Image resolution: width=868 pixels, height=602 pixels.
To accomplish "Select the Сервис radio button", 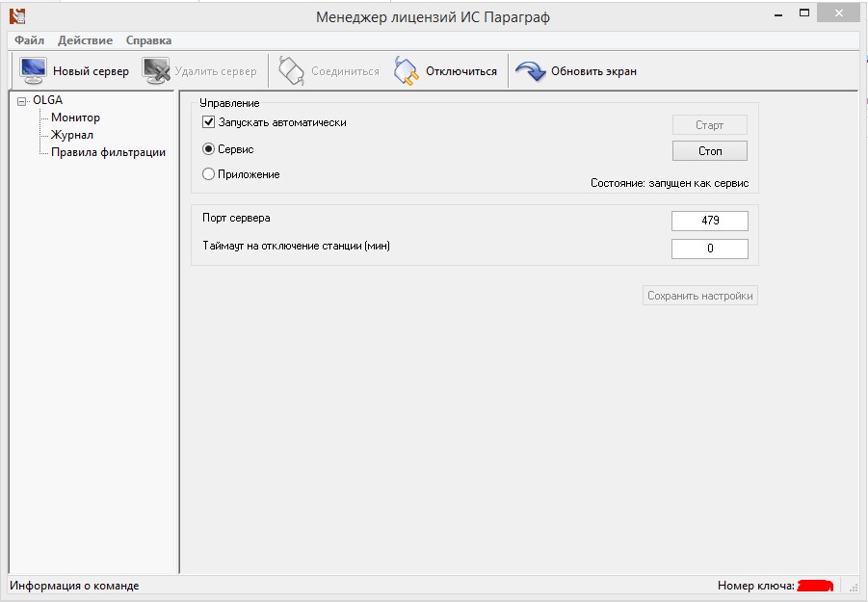I will [x=208, y=150].
